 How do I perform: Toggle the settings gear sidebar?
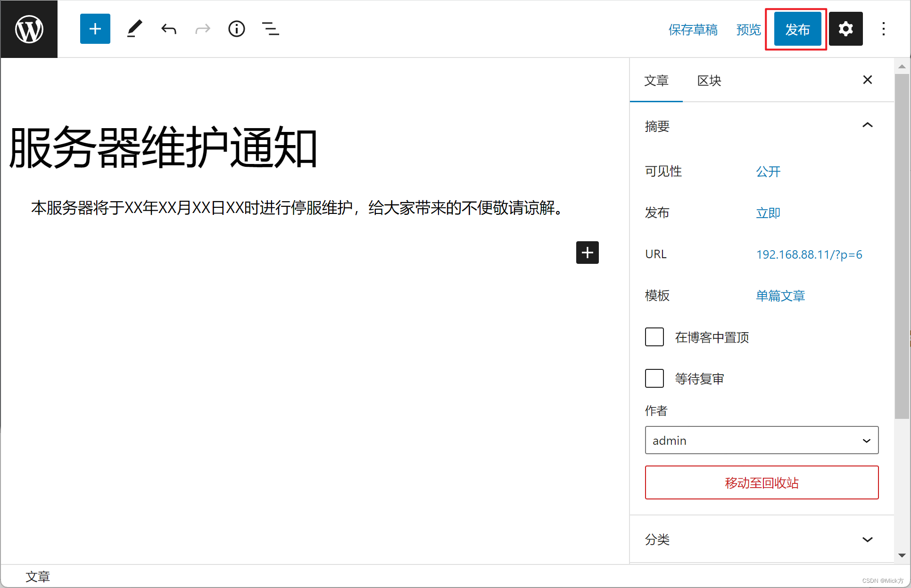846,29
